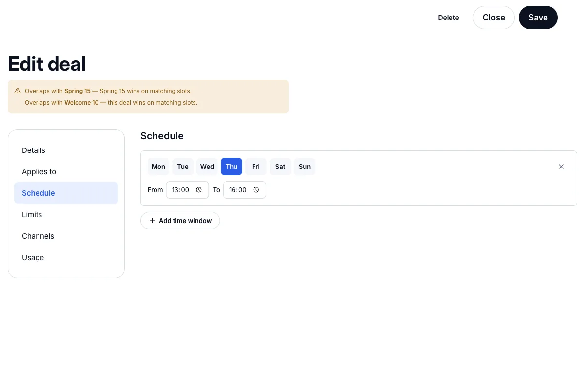Image resolution: width=585 pixels, height=392 pixels.
Task: Toggle the Fri day chip
Action: pyautogui.click(x=256, y=167)
